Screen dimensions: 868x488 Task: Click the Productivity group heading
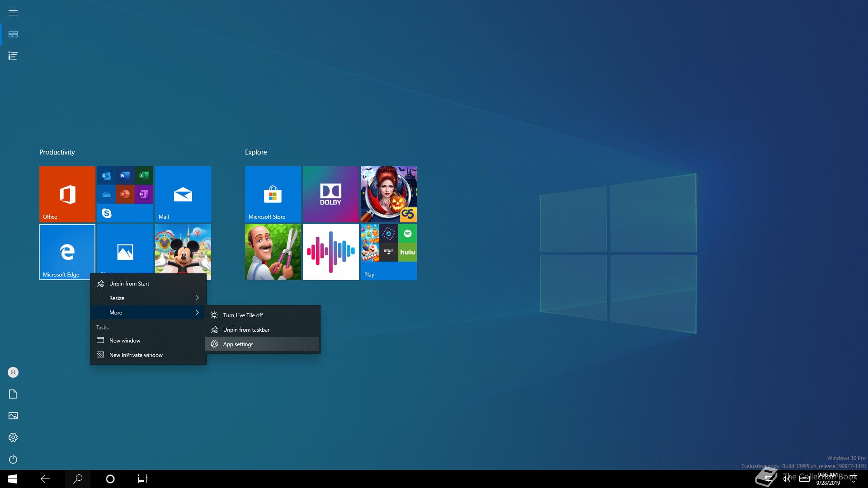57,152
